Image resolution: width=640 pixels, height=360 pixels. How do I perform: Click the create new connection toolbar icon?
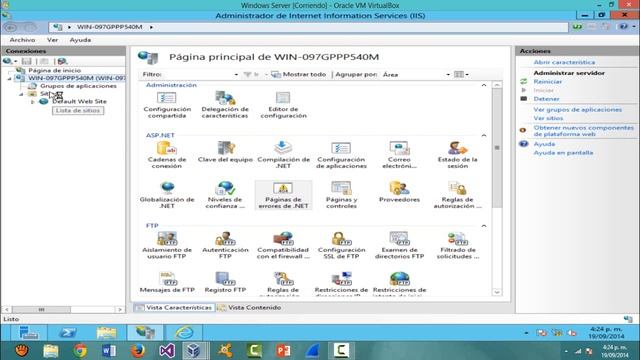tap(8, 61)
